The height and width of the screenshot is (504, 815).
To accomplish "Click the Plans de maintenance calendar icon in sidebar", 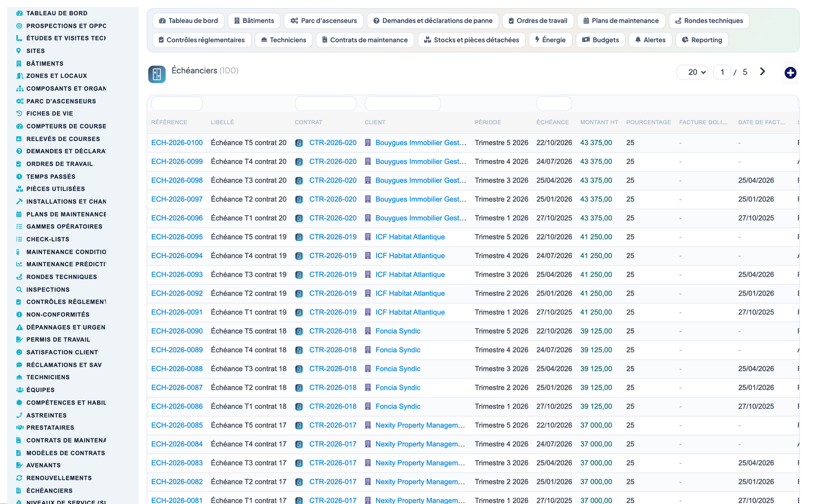I will (19, 214).
